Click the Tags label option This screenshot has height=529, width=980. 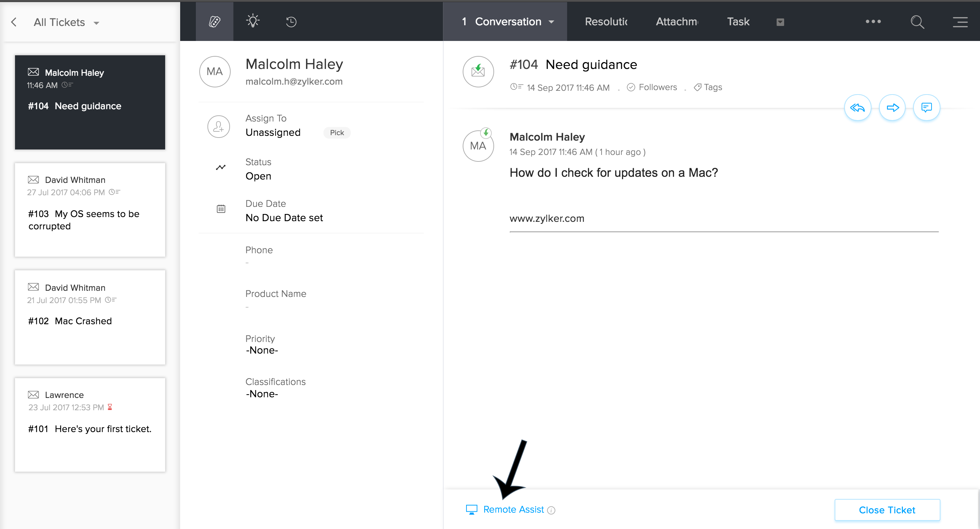pos(714,87)
